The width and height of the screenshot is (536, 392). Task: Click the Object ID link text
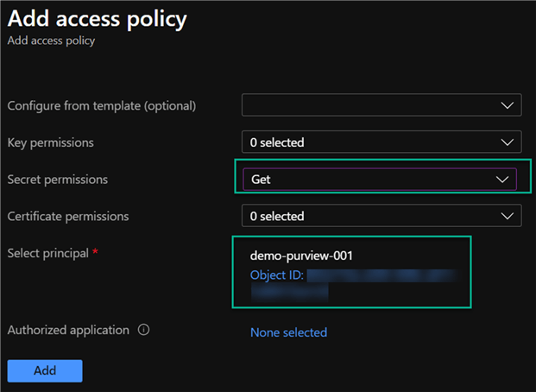click(276, 275)
